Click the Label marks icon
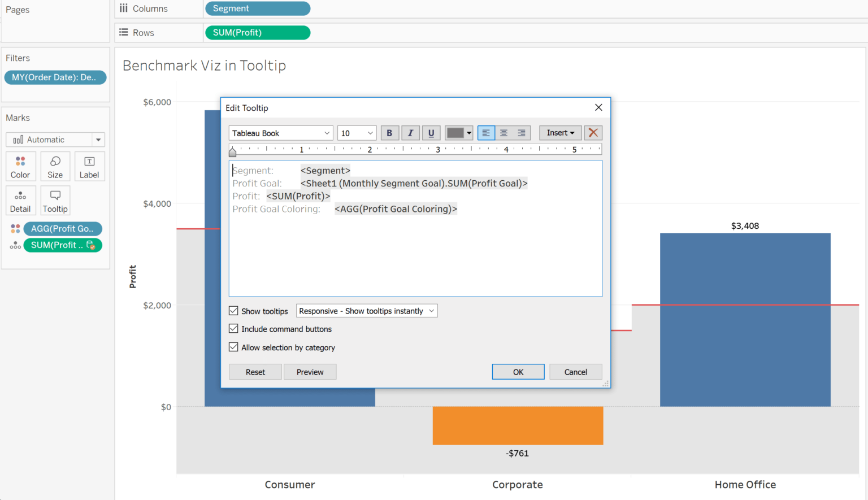The height and width of the screenshot is (500, 868). [x=89, y=166]
